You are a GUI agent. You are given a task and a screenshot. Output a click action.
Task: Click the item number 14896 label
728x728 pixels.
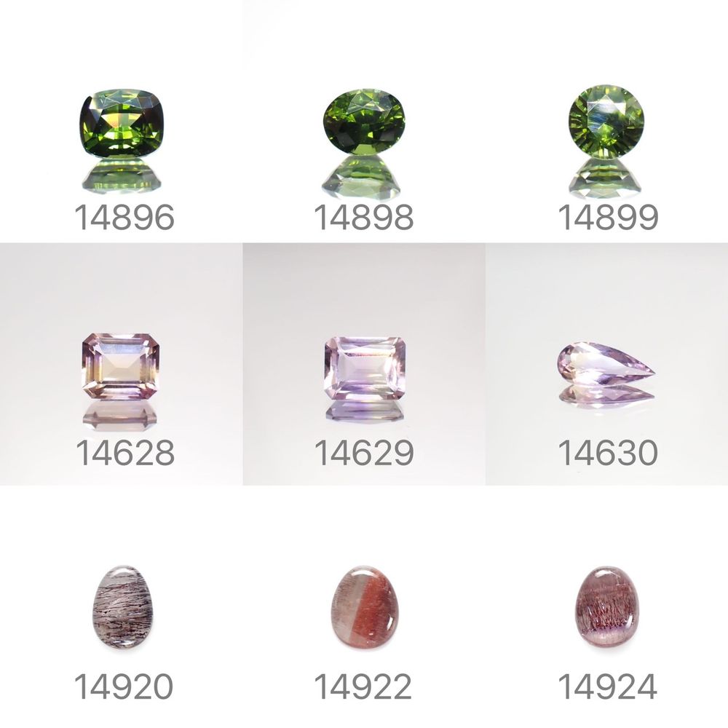pos(124,217)
